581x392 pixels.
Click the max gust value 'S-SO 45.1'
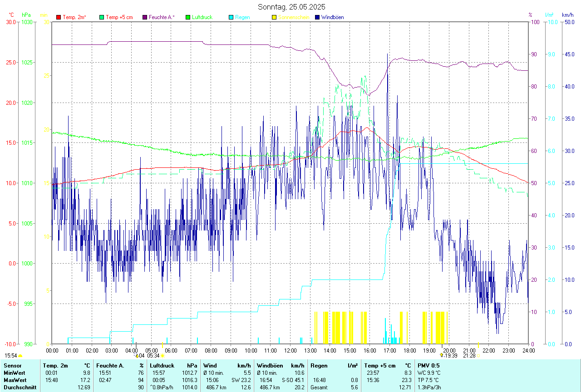(293, 380)
